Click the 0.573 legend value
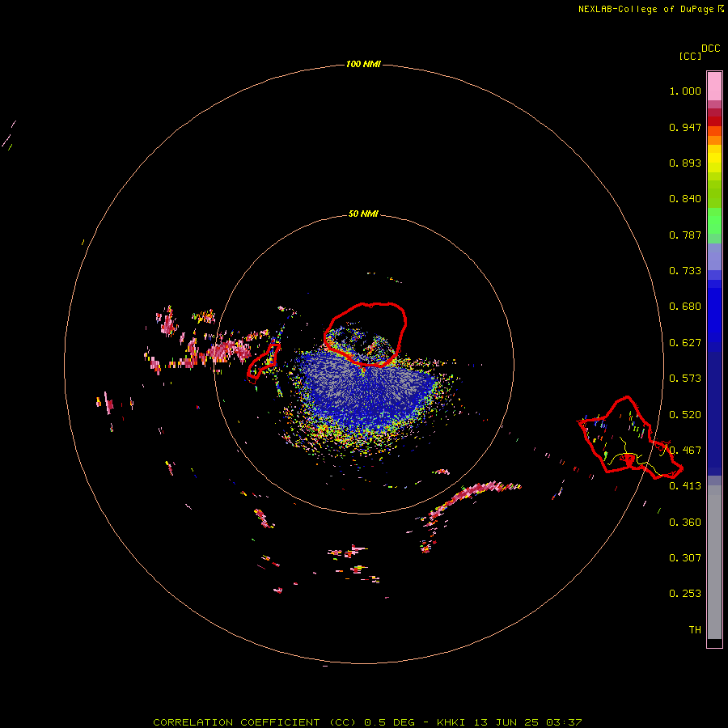This screenshot has width=728, height=728. pyautogui.click(x=685, y=379)
